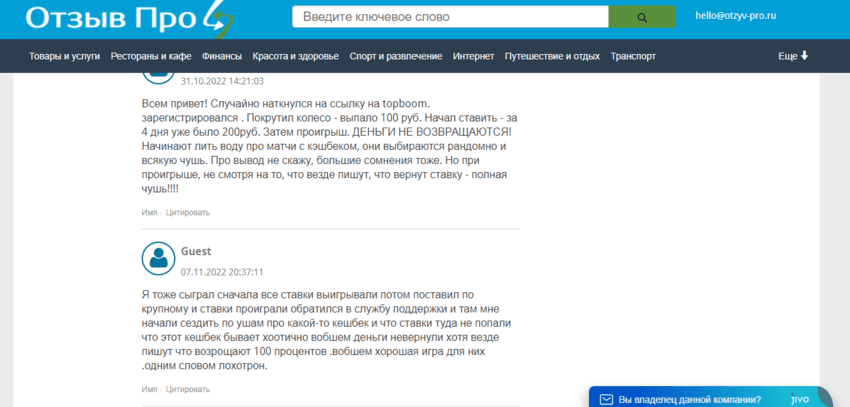This screenshot has height=407, width=850.
Task: Expand the Еще dropdown menu
Action: tap(793, 56)
